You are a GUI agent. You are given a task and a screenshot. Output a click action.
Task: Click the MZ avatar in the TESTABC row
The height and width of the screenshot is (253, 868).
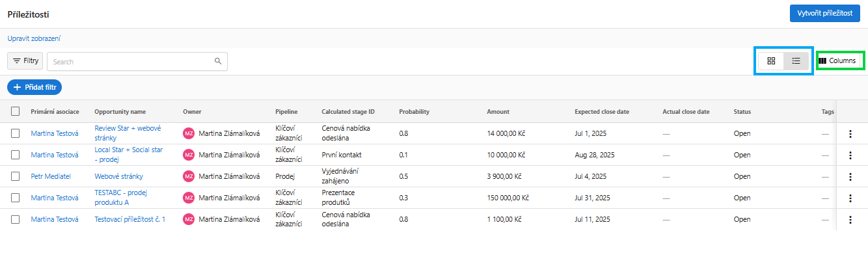[189, 198]
